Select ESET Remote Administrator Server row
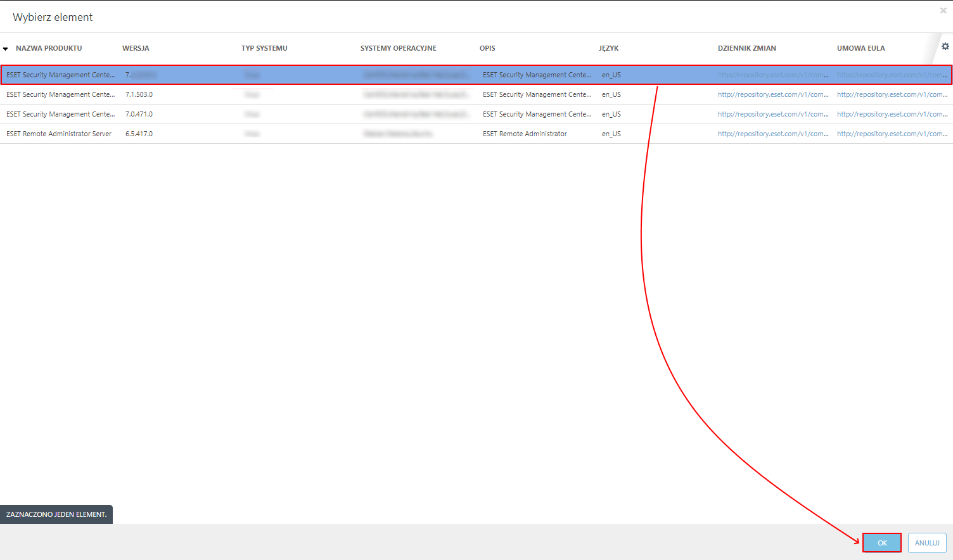The image size is (953, 560). tap(59, 134)
